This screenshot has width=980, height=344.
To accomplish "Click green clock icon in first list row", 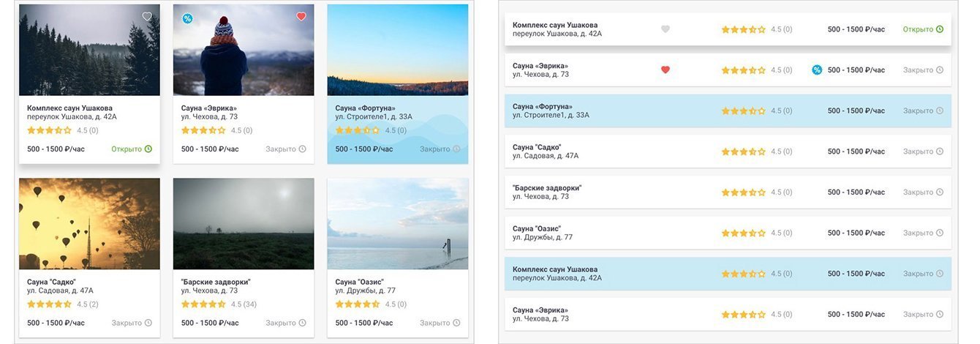I will point(940,29).
